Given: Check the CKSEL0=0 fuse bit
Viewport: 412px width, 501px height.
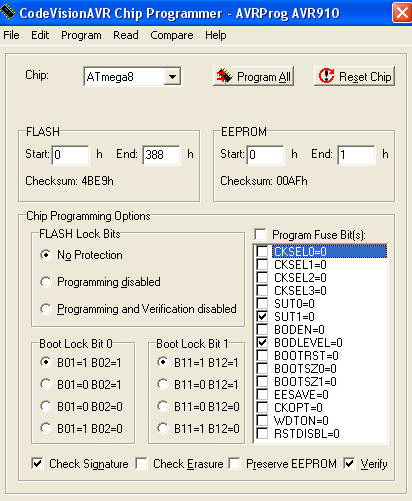Looking at the screenshot, I should click(x=262, y=251).
